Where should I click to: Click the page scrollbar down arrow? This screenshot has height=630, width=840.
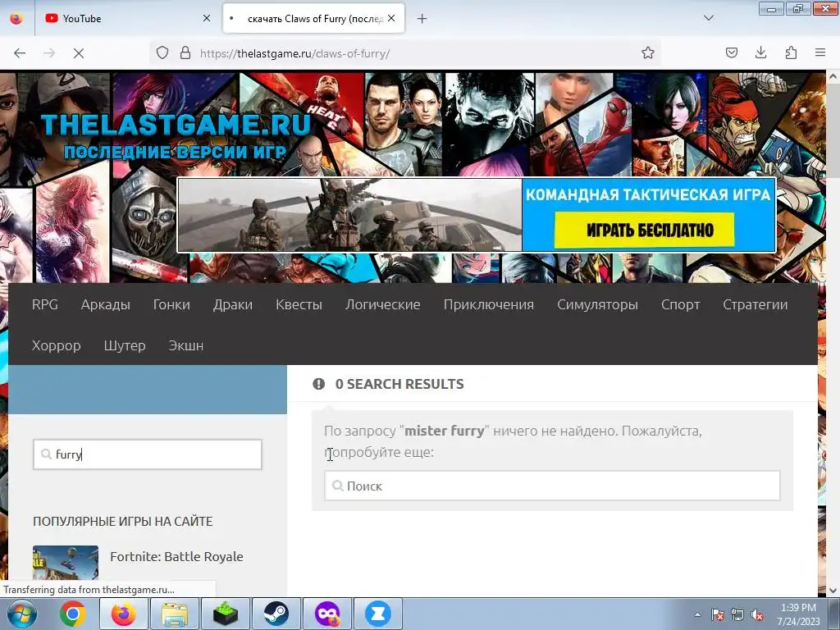coord(833,591)
